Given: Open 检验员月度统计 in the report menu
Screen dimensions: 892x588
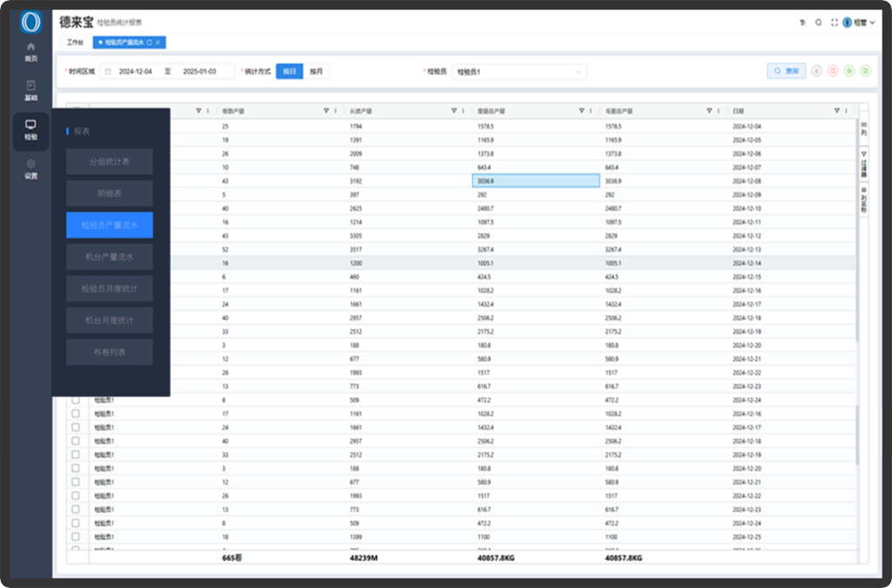Looking at the screenshot, I should (x=109, y=289).
